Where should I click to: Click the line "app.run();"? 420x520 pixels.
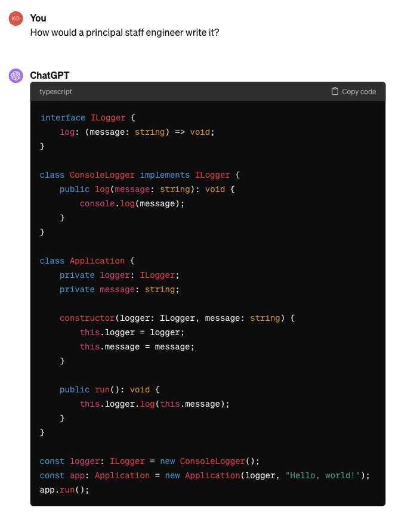pyautogui.click(x=64, y=490)
